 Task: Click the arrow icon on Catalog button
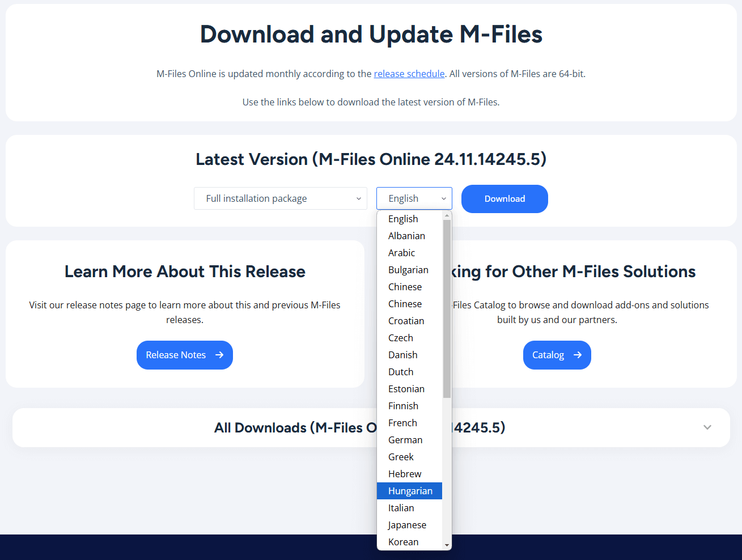(x=578, y=355)
